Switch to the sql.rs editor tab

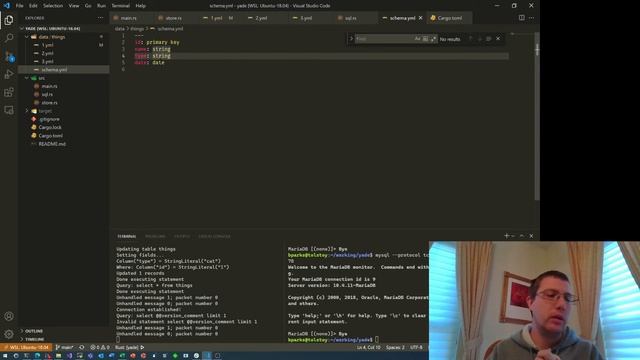point(350,18)
